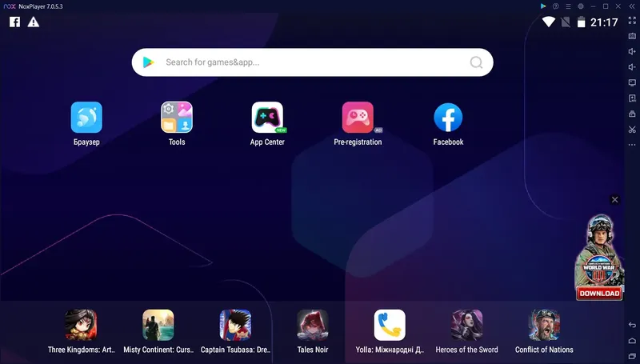Screen dimensions: 640x364
Task: Open Conflict of Nations game icon
Action: coord(544,325)
